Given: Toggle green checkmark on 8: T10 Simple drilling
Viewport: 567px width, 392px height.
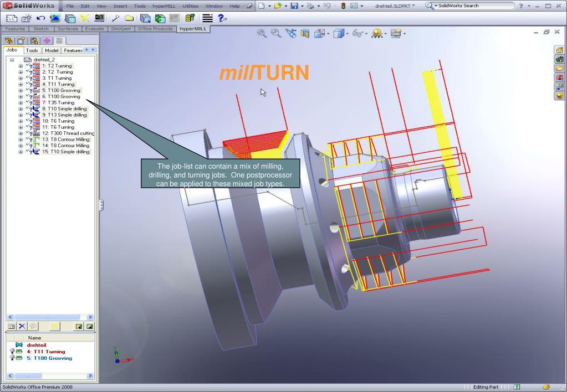Looking at the screenshot, I should click(27, 108).
